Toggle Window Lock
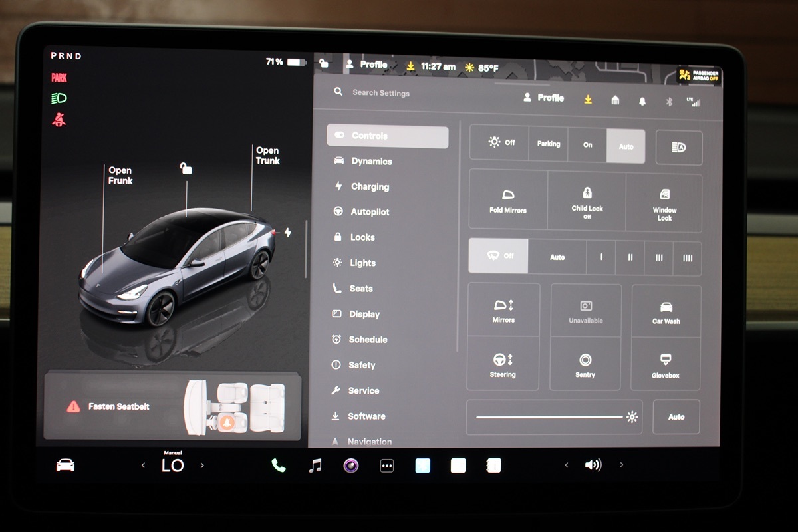Image resolution: width=798 pixels, height=532 pixels. (x=664, y=201)
